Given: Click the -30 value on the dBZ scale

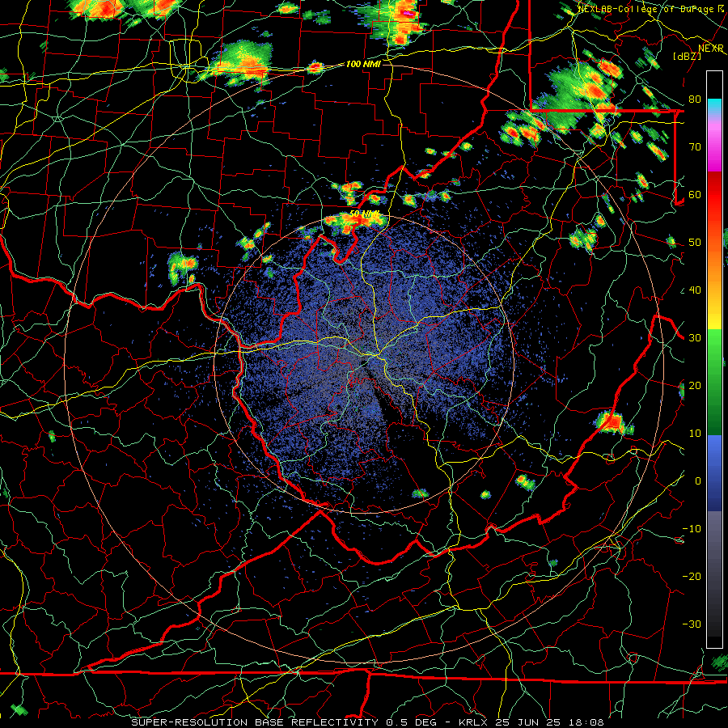Looking at the screenshot, I should [692, 624].
